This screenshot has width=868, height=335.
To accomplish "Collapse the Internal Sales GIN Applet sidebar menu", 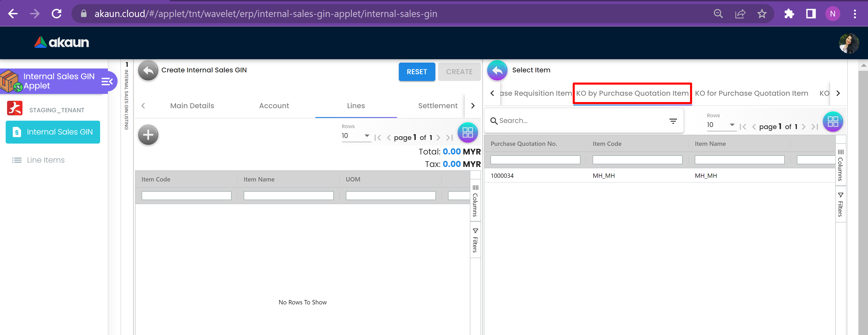I will coord(107,81).
